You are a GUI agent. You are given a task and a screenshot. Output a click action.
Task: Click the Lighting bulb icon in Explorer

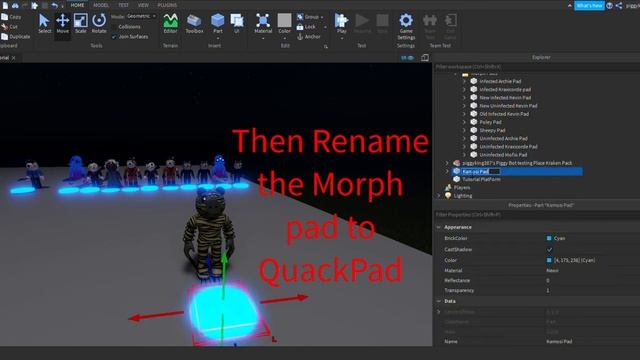point(448,196)
